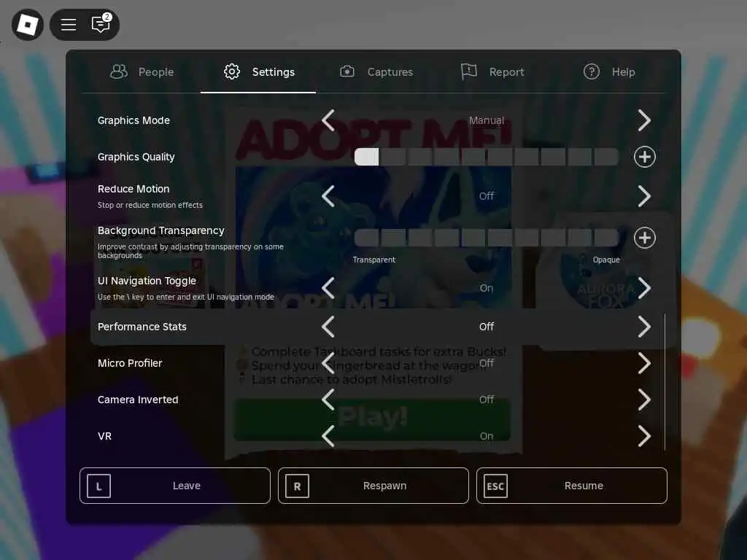Click right arrow for Micro Profiler
747x560 pixels.
(x=644, y=363)
